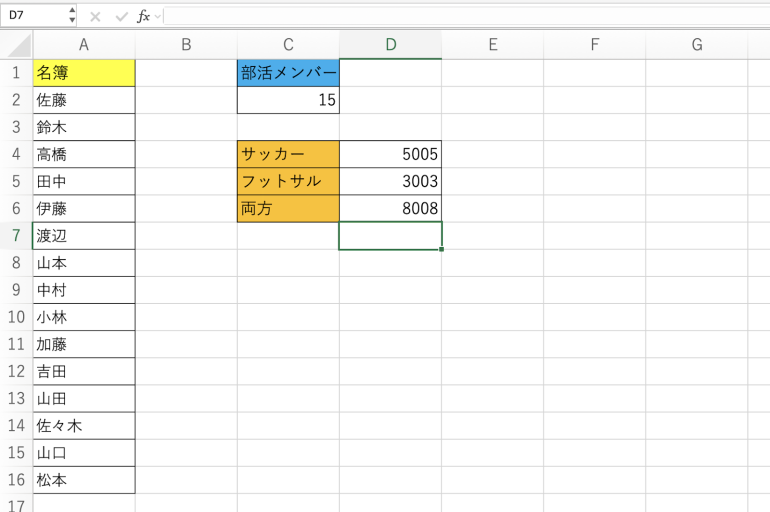Select column A header

tap(84, 45)
